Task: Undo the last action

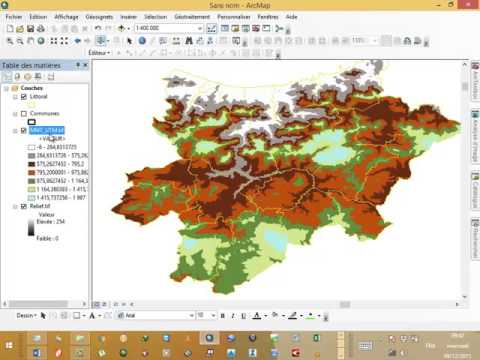Action: point(98,29)
